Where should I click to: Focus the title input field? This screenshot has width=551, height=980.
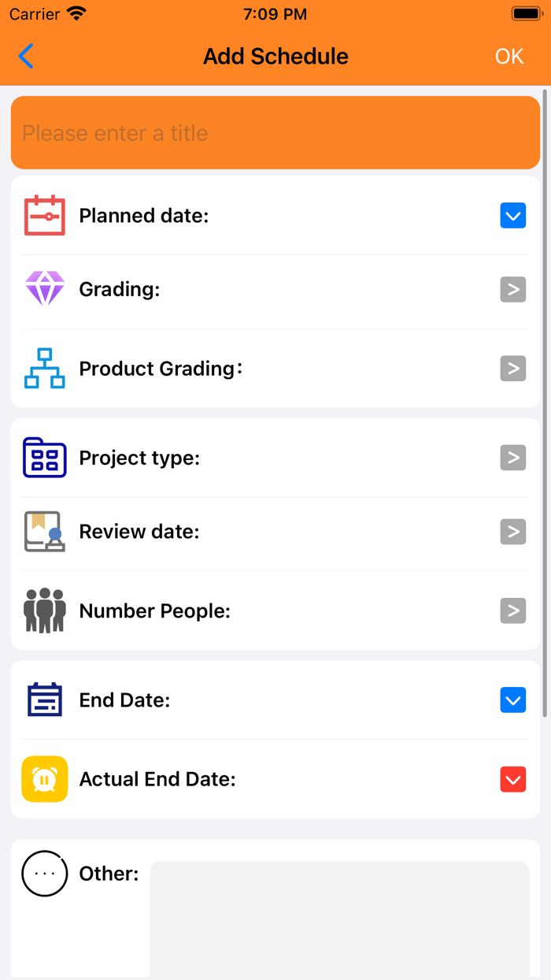[275, 133]
